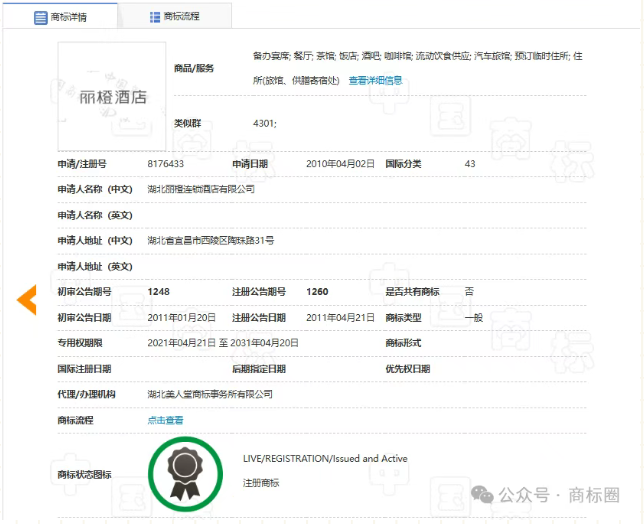Click the 商标流程 tab flow icon
Image resolution: width=644 pixels, height=524 pixels.
(x=155, y=17)
